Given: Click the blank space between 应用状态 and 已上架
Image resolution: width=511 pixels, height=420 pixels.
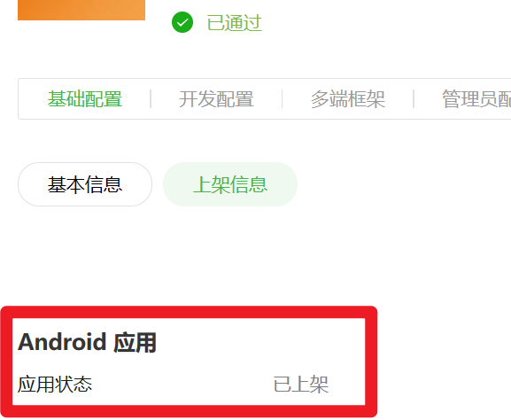Looking at the screenshot, I should coord(182,385).
